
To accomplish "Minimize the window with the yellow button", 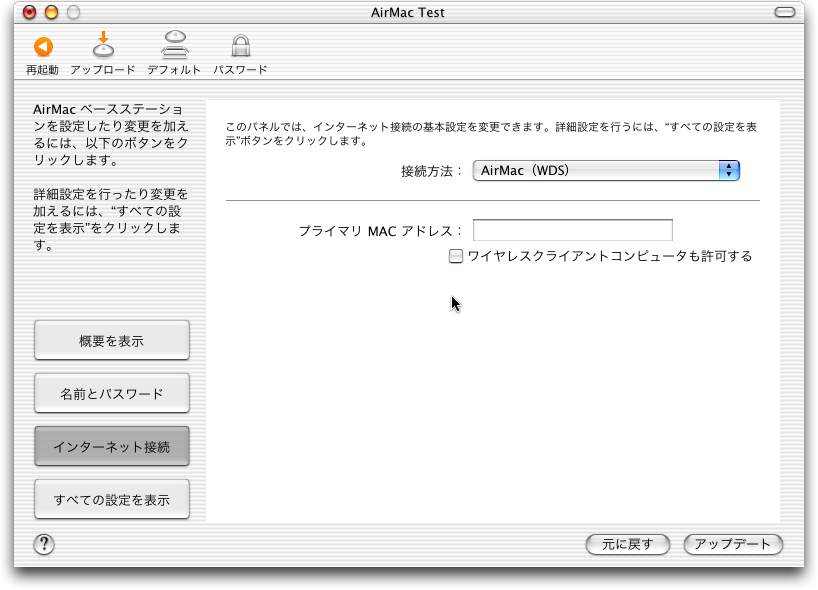I will coord(51,13).
